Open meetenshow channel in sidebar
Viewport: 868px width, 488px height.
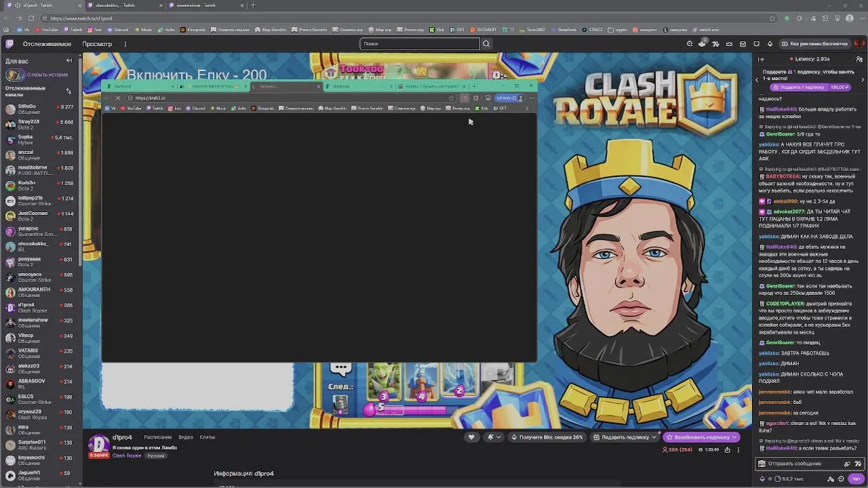[x=39, y=323]
